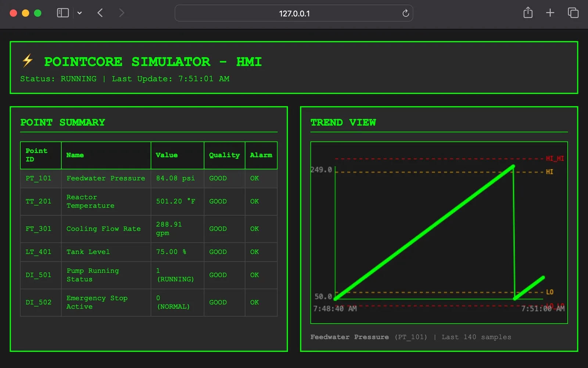Click the tab overview icon
The height and width of the screenshot is (368, 588).
(x=573, y=13)
